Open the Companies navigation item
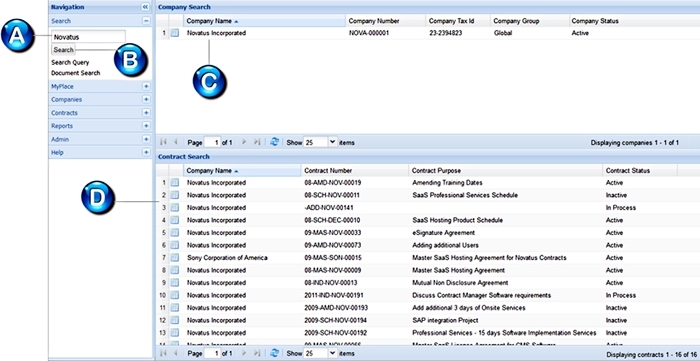 click(67, 100)
